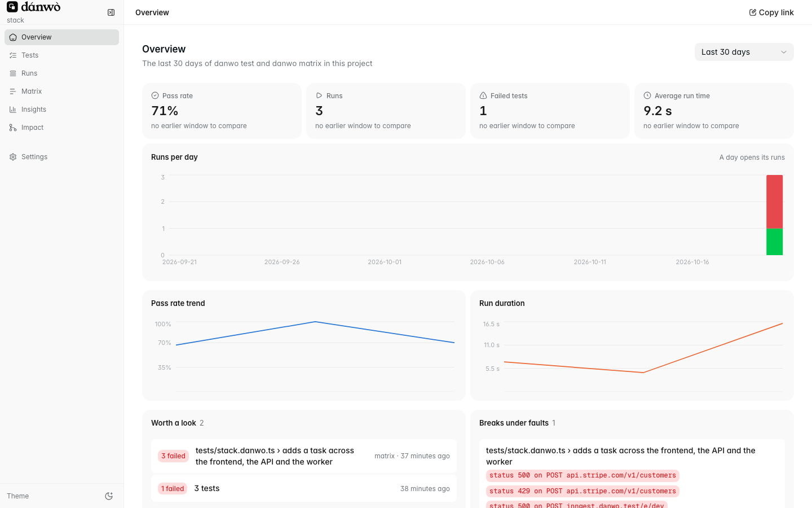Viewport: 812px width, 508px height.
Task: Click 'status 429 on POST api.stripe.com/v1/customers' tag
Action: [x=582, y=491]
